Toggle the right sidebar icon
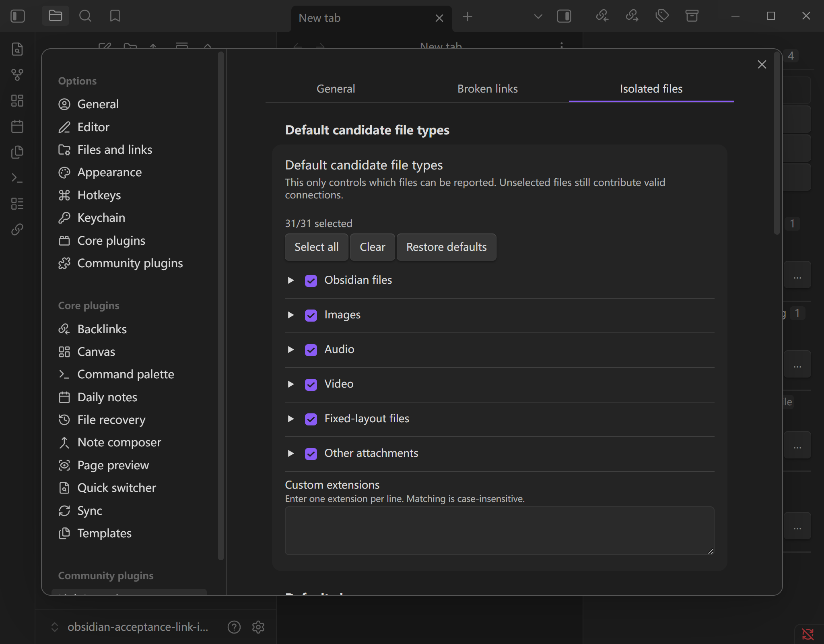The image size is (824, 644). click(564, 16)
